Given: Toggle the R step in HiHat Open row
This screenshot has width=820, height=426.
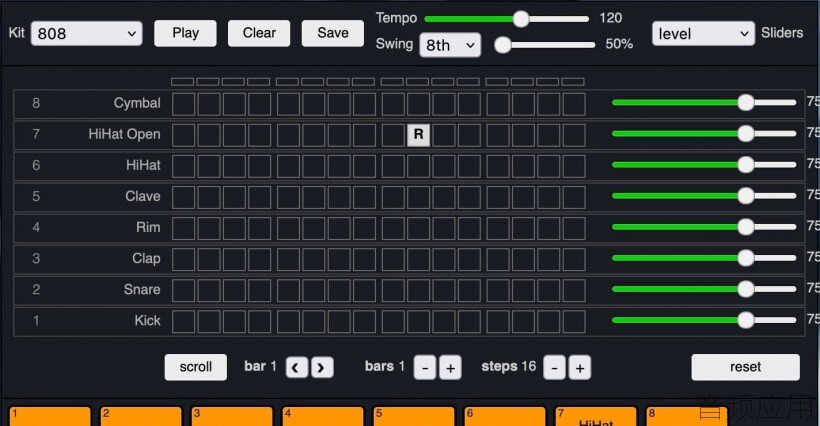Looking at the screenshot, I should (x=418, y=134).
